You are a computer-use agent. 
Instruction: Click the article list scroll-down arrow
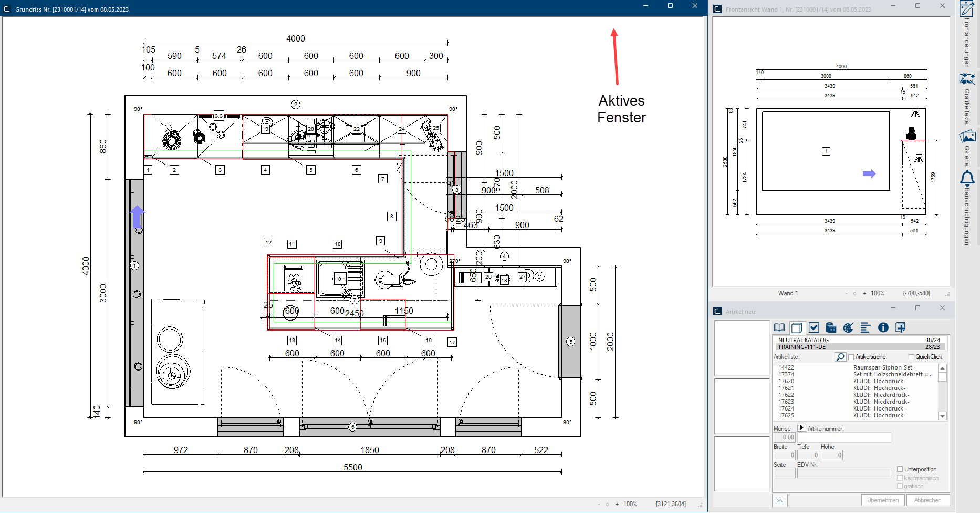coord(942,416)
